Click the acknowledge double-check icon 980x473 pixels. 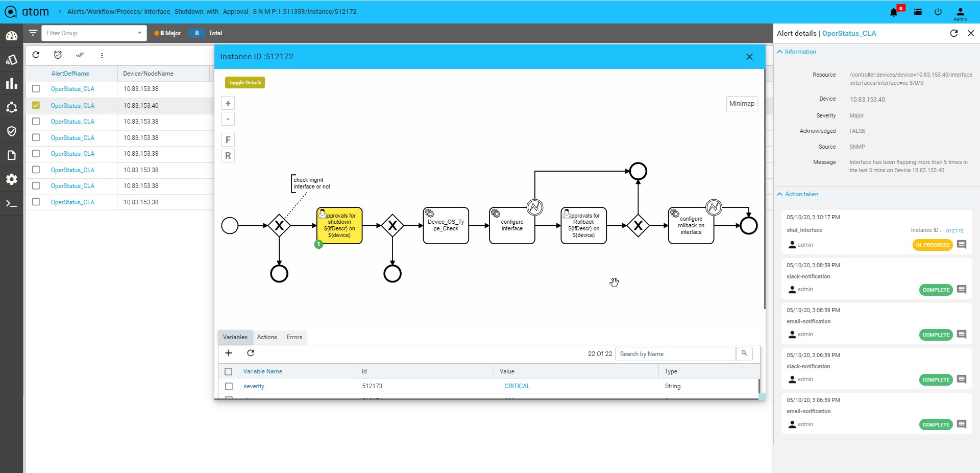80,55
